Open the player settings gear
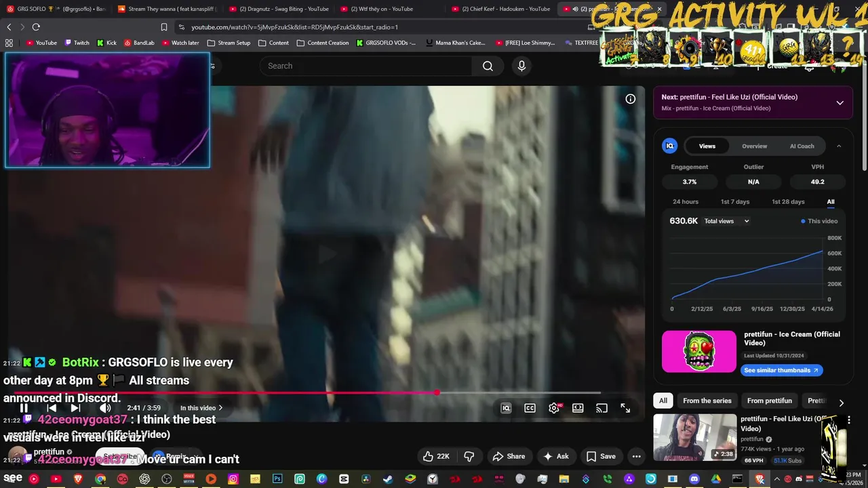The width and height of the screenshot is (868, 488). (554, 408)
